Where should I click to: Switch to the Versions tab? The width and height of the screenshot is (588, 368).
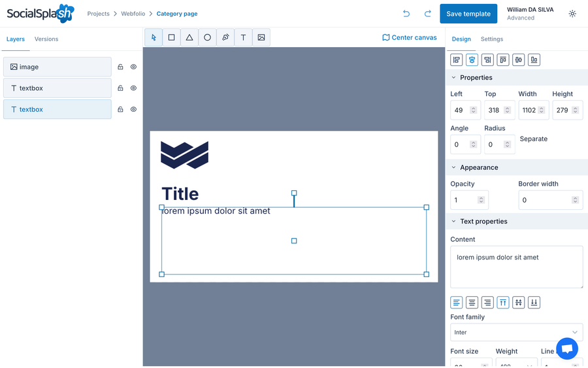click(46, 39)
